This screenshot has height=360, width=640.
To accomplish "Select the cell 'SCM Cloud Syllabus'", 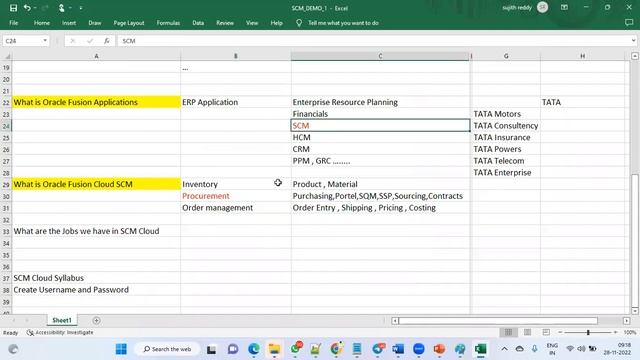I will (96, 278).
